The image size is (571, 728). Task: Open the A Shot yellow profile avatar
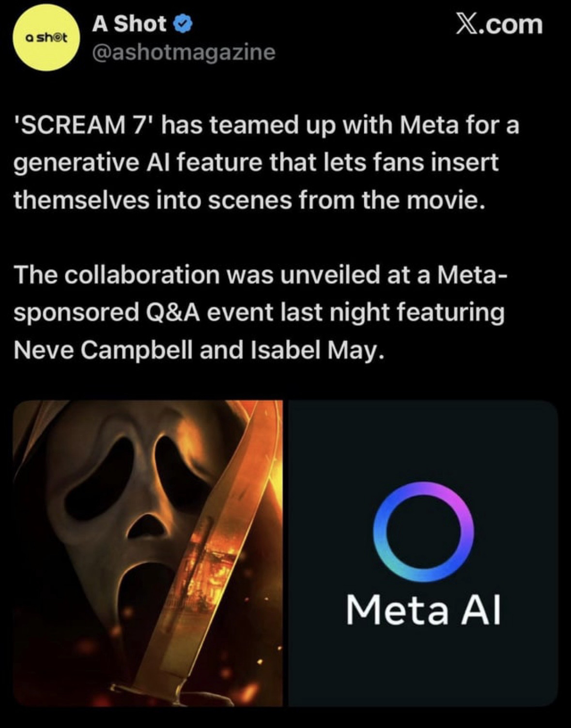click(x=46, y=38)
